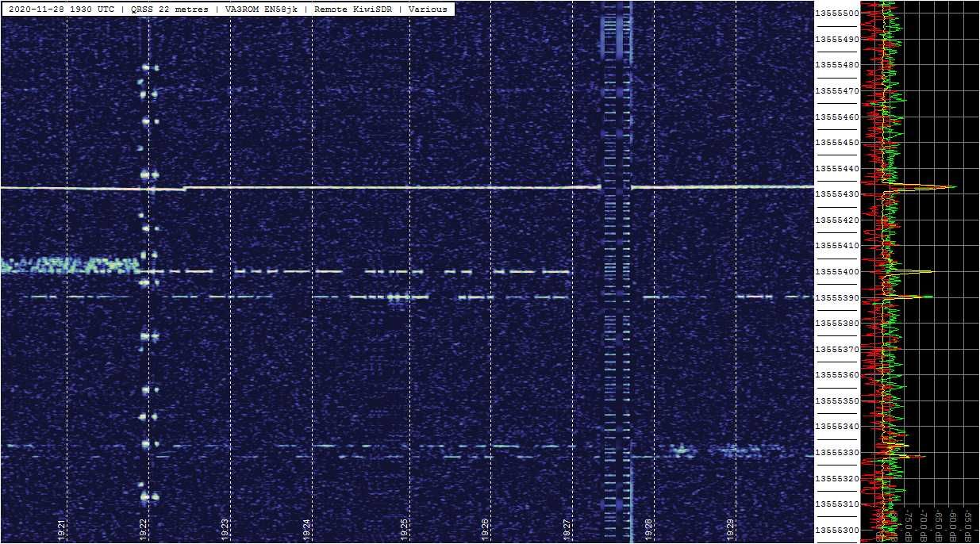
Task: Click the 19:21 time marker label
Action: pyautogui.click(x=62, y=529)
